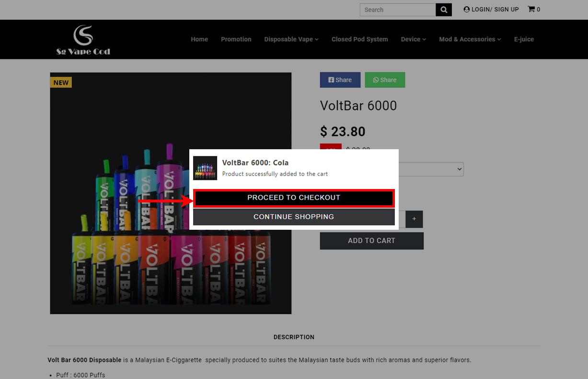Open Closed Pod System menu item
Image resolution: width=588 pixels, height=379 pixels.
click(360, 39)
